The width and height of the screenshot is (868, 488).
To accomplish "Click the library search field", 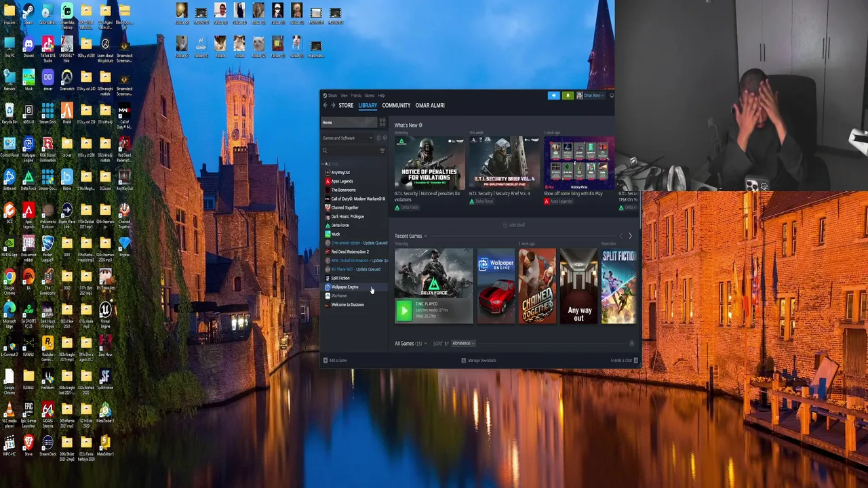I will coord(350,150).
